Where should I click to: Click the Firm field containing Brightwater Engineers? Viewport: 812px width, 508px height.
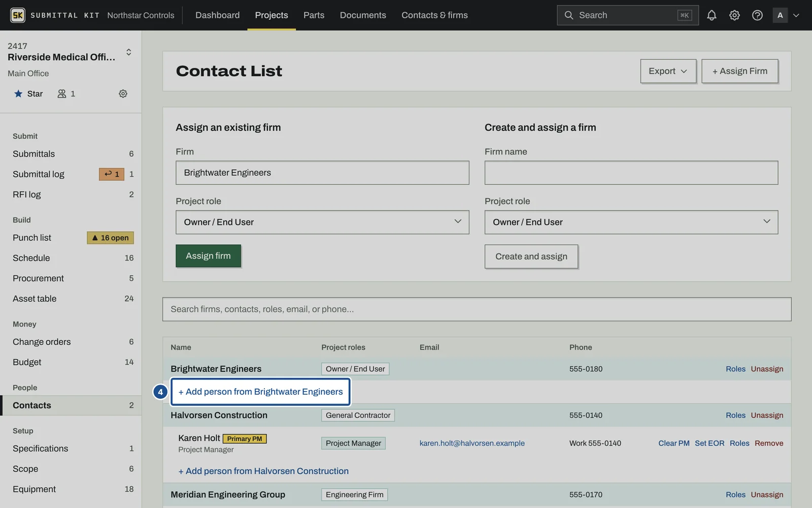322,173
